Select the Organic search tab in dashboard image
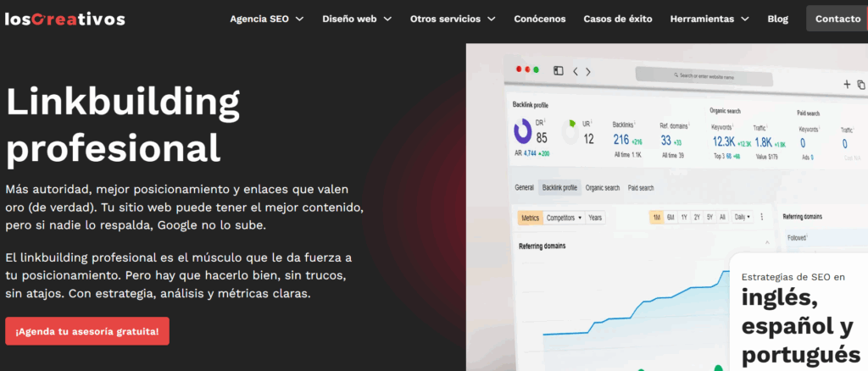Screen dimensions: 868x371 [603, 188]
